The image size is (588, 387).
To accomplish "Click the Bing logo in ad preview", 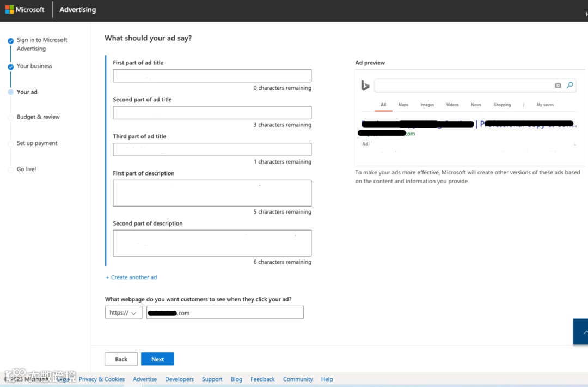I will point(365,86).
